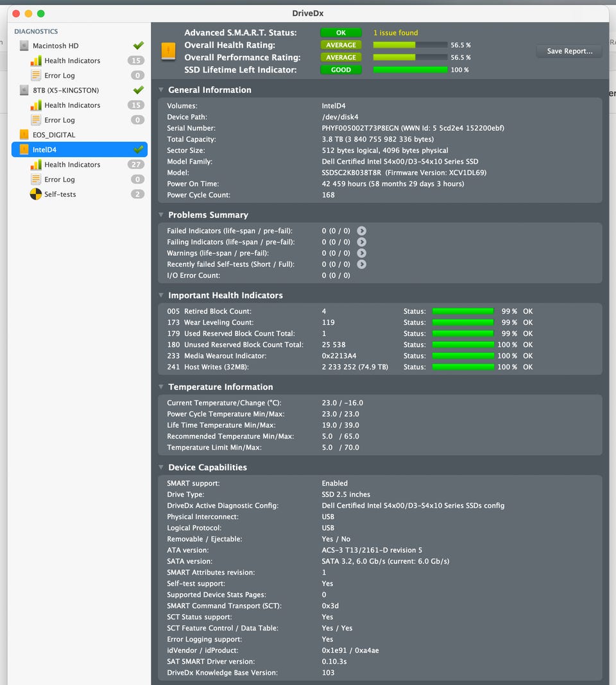616x685 pixels.
Task: Click the DIAGNOSTICS sidebar header
Action: coord(36,31)
